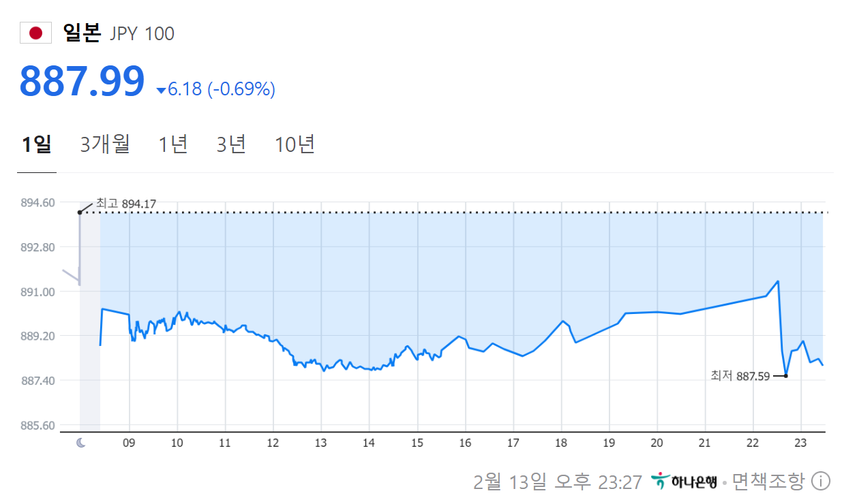The width and height of the screenshot is (844, 504).
Task: Click the 09 hour axis label
Action: pyautogui.click(x=130, y=443)
